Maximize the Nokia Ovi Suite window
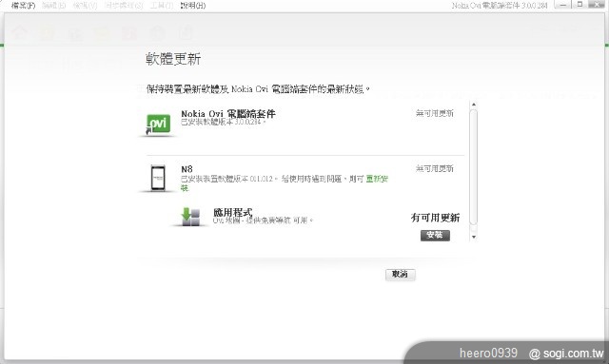609x364 pixels. (x=580, y=4)
